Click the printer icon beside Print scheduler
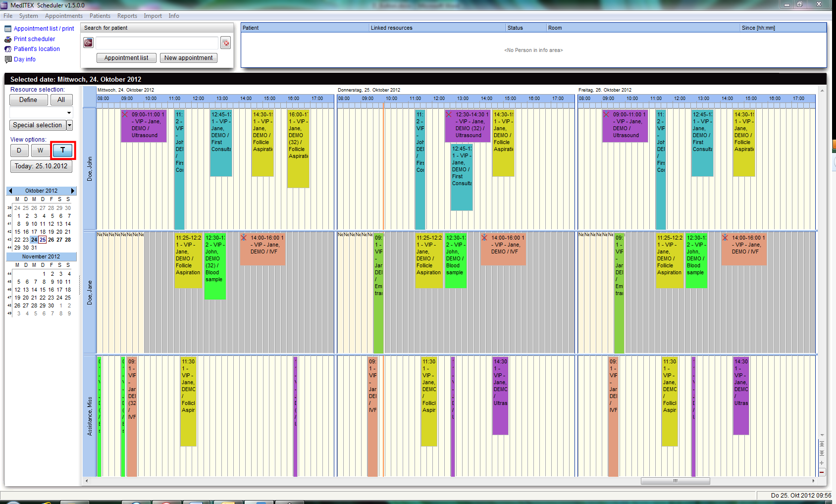This screenshot has width=836, height=504. tap(8, 39)
